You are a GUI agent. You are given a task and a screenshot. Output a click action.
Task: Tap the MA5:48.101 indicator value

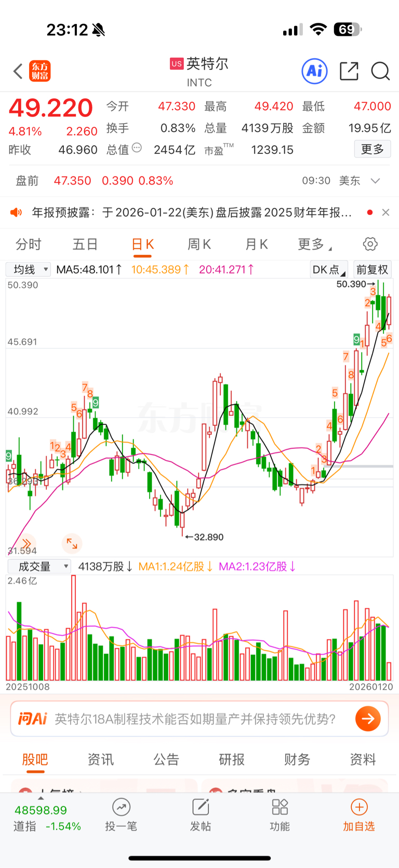(89, 269)
